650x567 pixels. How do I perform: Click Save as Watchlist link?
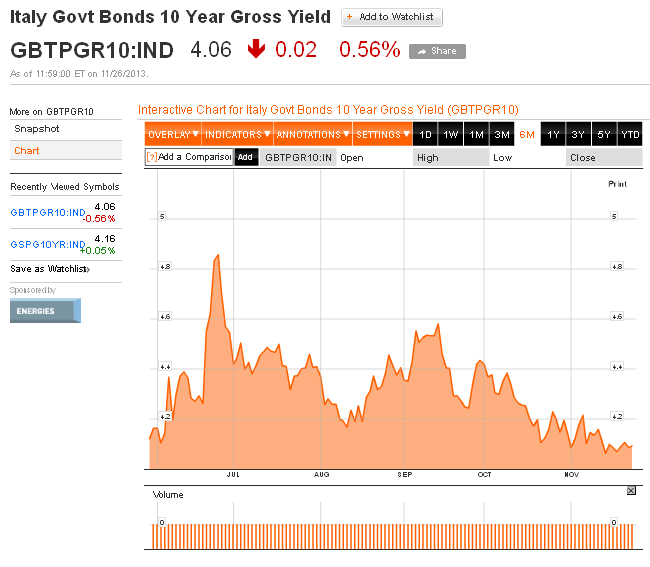click(x=50, y=269)
